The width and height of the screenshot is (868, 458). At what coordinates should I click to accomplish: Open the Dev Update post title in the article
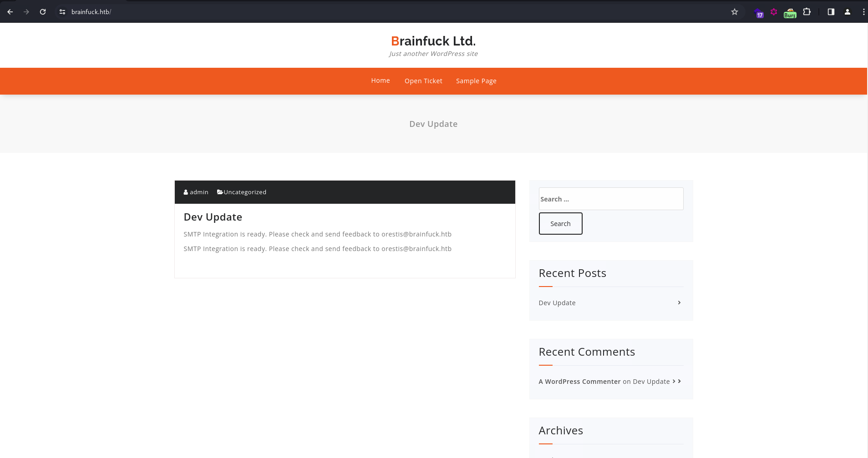coord(213,217)
